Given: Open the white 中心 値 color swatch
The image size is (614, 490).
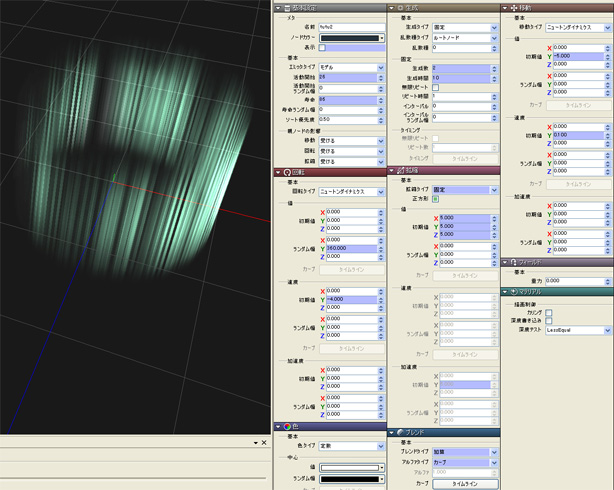Looking at the screenshot, I should 352,468.
